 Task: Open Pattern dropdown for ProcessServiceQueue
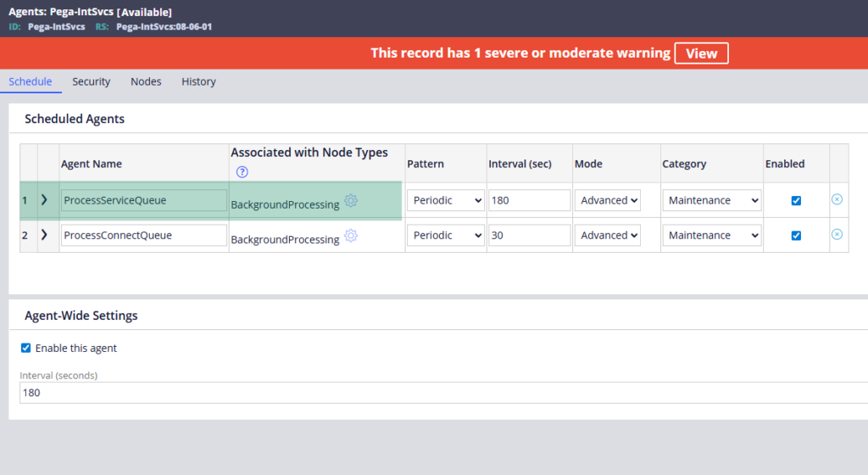(446, 200)
